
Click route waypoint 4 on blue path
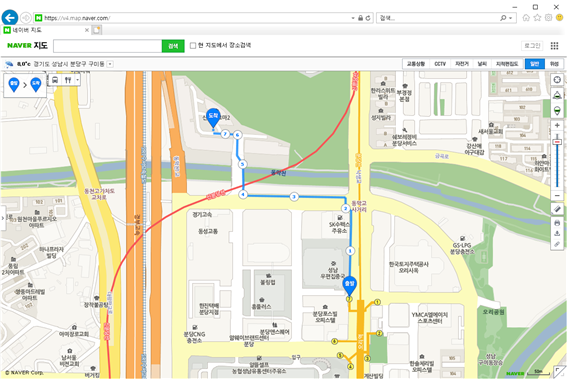[243, 195]
